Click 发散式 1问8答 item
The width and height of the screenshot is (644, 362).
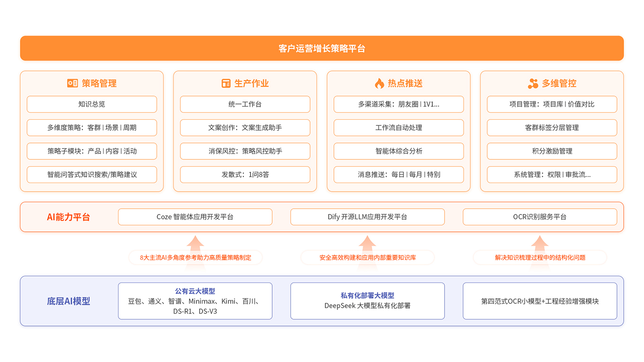pyautogui.click(x=245, y=175)
